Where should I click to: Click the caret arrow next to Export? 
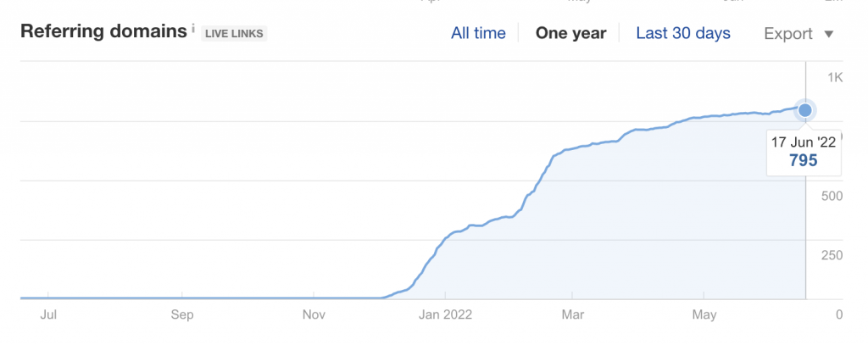click(829, 35)
